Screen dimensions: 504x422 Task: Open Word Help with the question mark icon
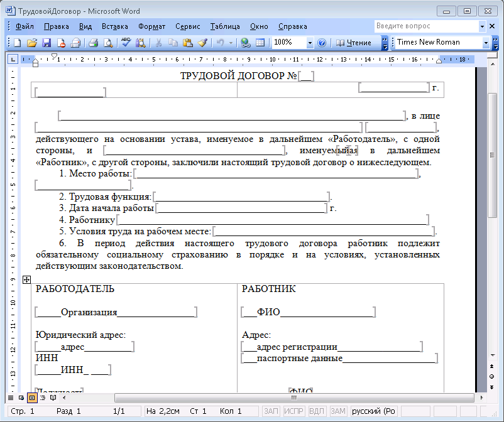[322, 43]
